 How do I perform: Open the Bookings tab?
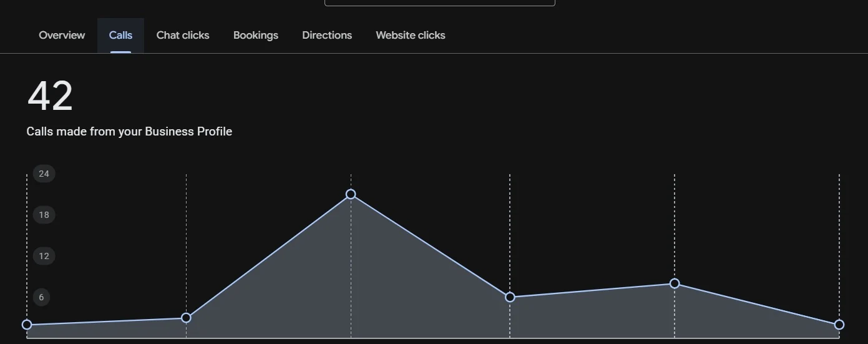[256, 36]
